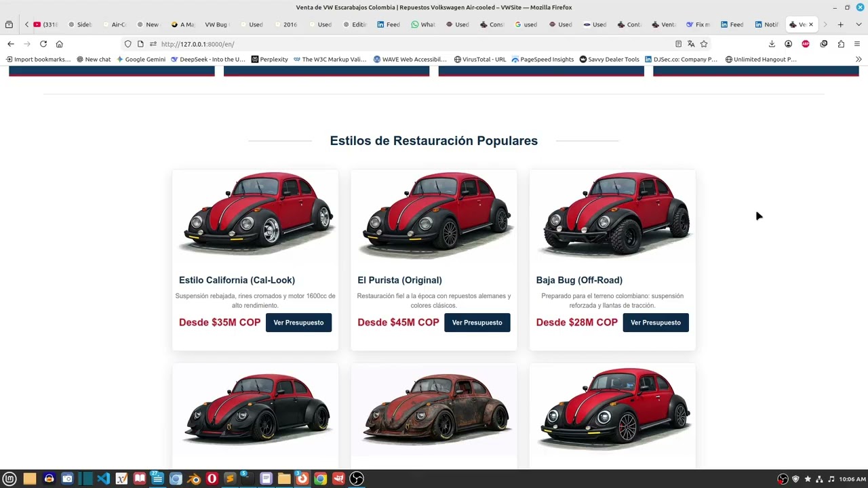List all tabs dropdown arrow
The width and height of the screenshot is (868, 488).
click(x=857, y=24)
